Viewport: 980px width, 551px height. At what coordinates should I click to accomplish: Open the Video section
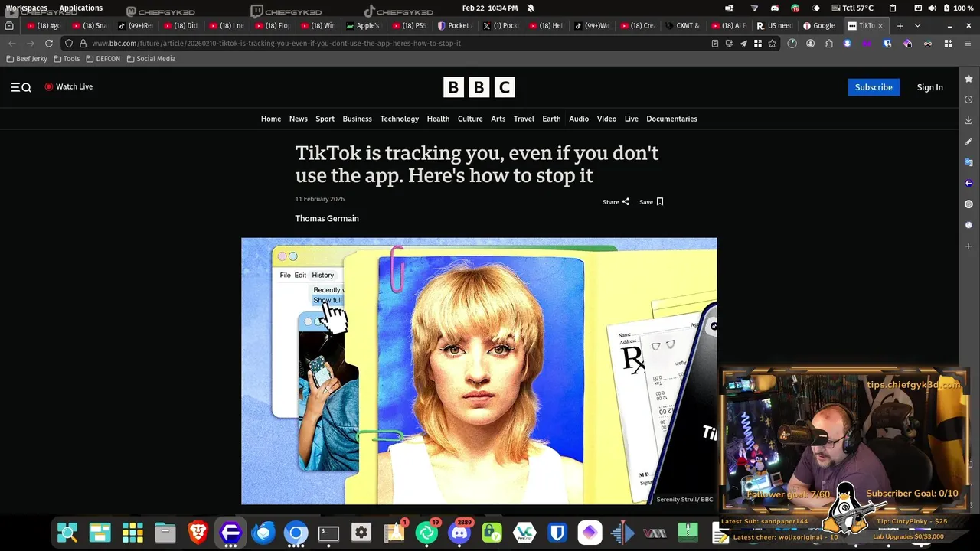click(606, 119)
